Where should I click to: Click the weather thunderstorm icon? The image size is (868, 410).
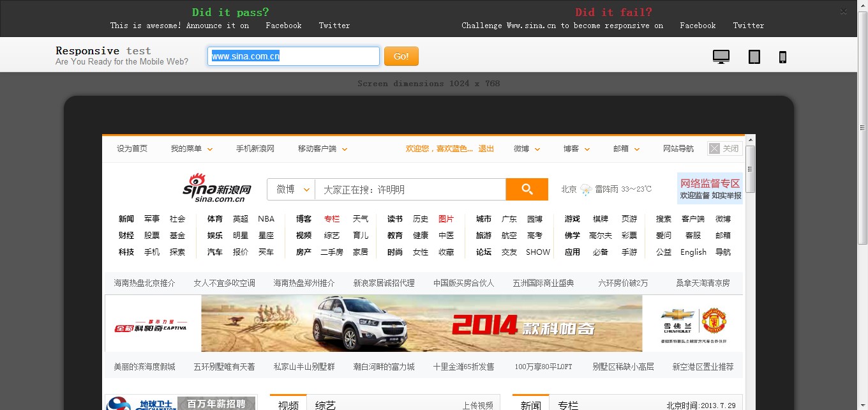[586, 189]
